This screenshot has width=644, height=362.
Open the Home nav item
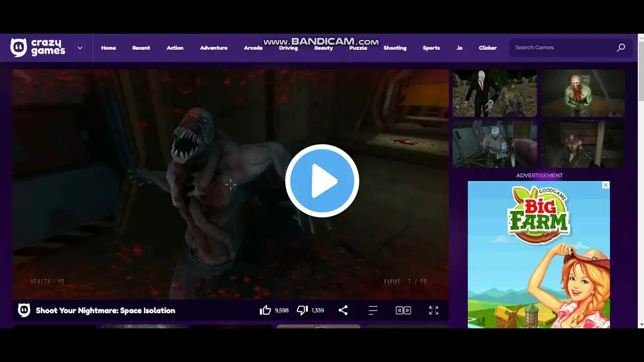(108, 48)
